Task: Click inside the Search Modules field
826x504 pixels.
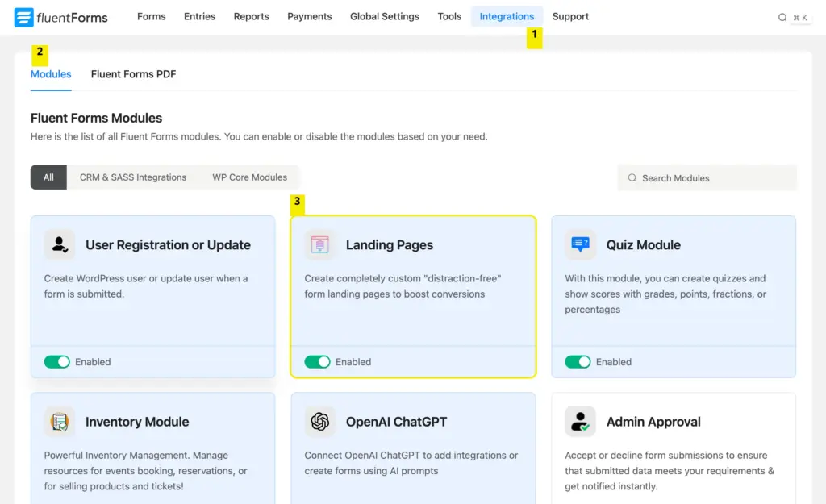Action: coord(707,177)
